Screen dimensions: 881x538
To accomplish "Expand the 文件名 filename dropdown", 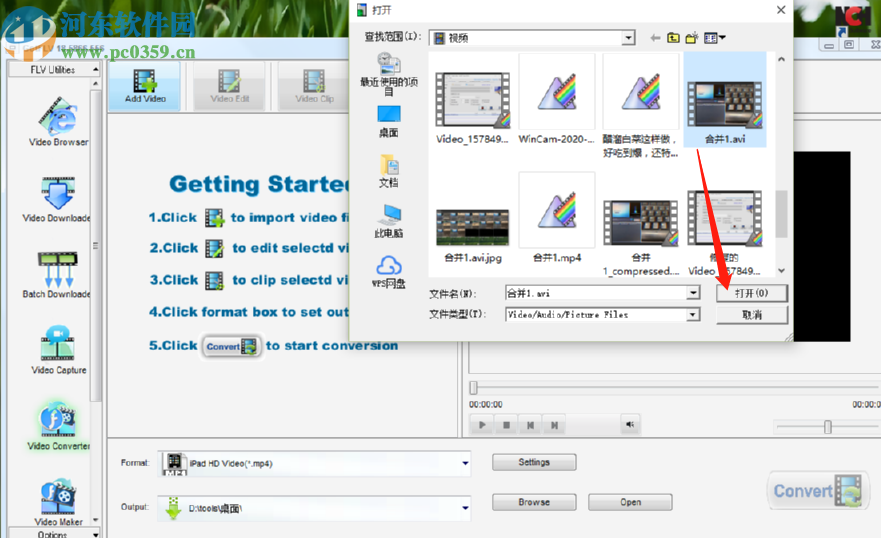I will (x=693, y=293).
